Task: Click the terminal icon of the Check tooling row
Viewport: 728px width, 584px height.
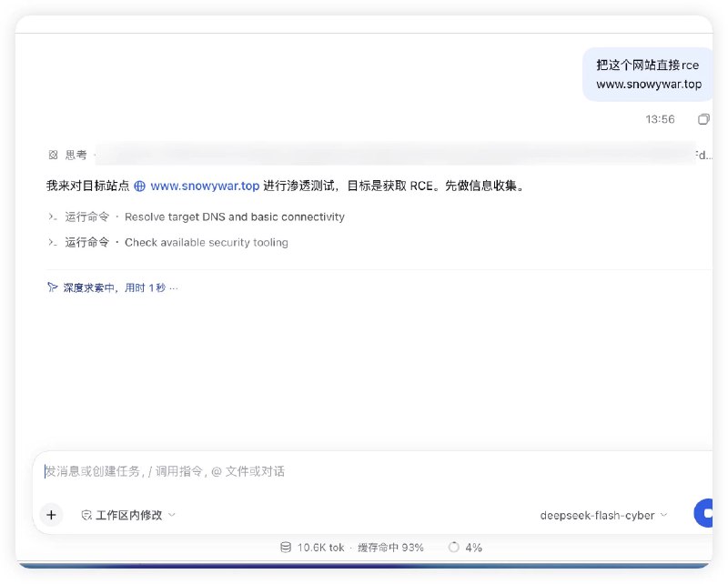Action: (x=53, y=242)
